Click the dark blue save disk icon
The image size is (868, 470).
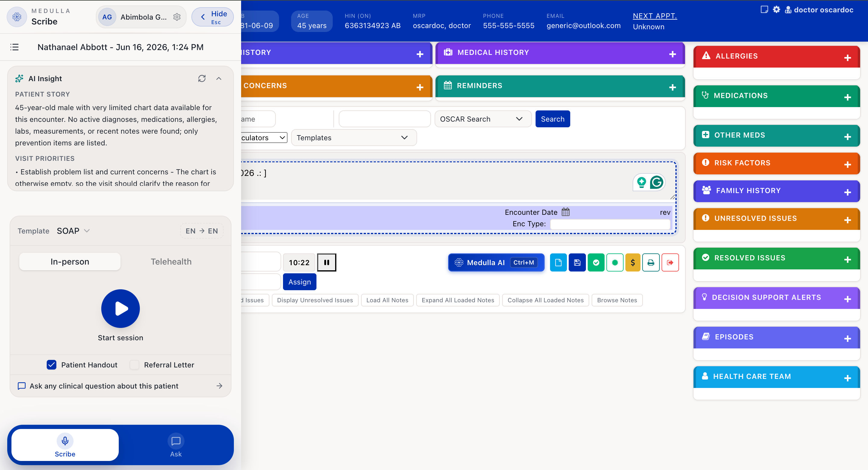coord(577,262)
